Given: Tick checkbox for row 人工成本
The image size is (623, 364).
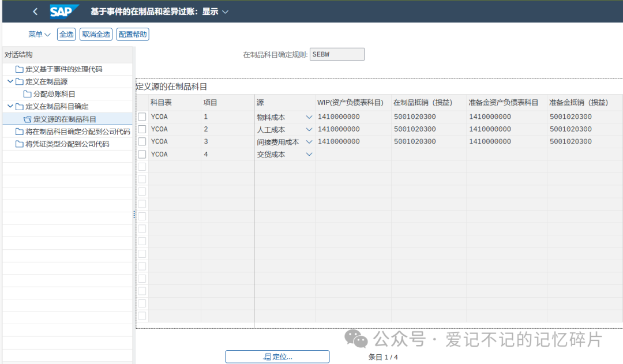Looking at the screenshot, I should [142, 129].
